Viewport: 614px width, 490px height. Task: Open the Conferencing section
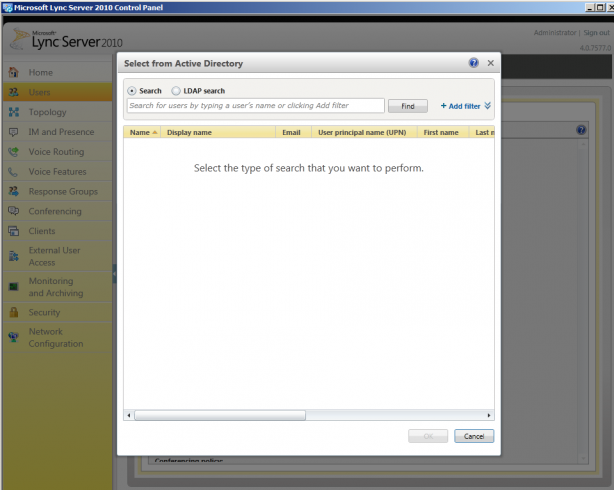58,211
